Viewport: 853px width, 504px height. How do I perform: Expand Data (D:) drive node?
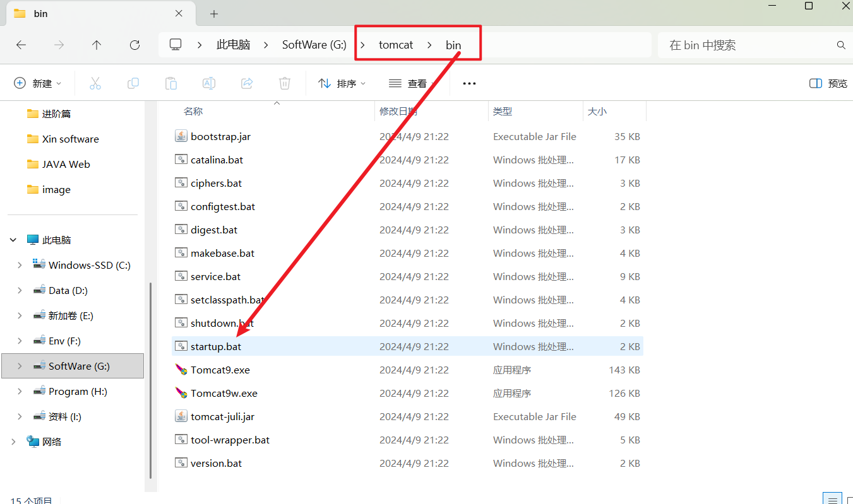(x=20, y=291)
